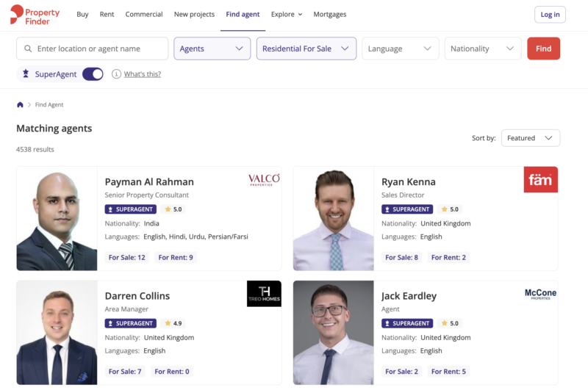Click the Valco Properties logo
This screenshot has height=390, width=588.
click(x=264, y=179)
